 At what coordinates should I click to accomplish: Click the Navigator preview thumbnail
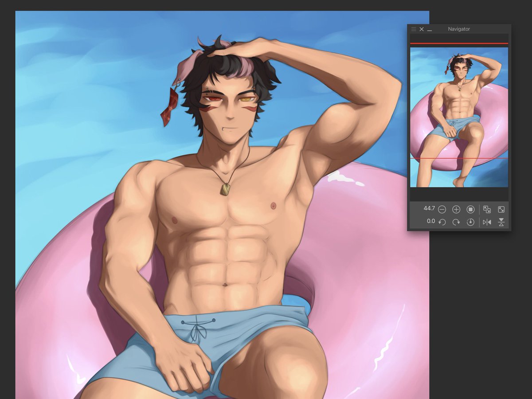[459, 117]
